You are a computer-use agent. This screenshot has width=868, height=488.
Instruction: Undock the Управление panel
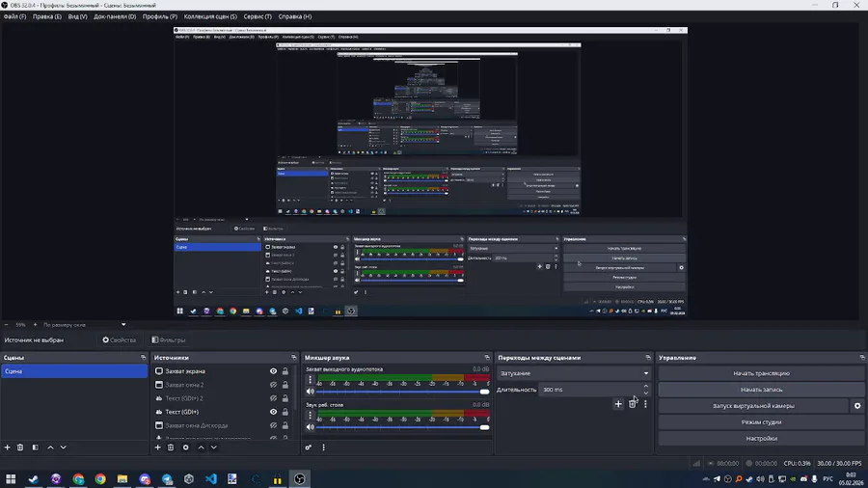click(862, 358)
